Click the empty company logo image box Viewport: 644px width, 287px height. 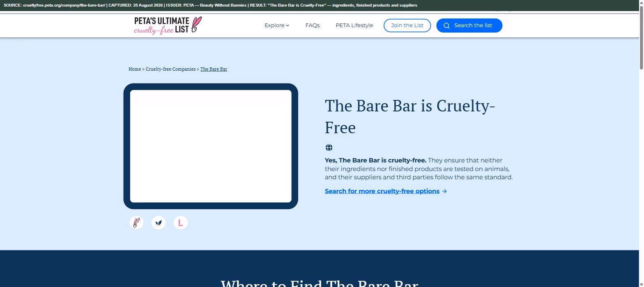(211, 146)
